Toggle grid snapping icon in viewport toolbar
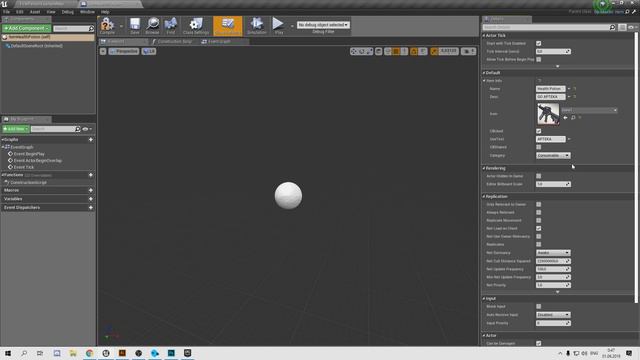This screenshot has height=360, width=640. [x=396, y=51]
